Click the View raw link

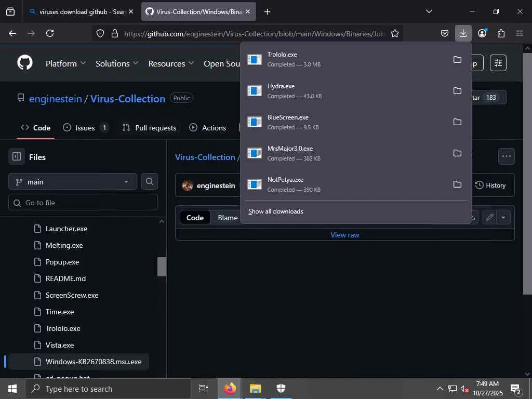345,235
